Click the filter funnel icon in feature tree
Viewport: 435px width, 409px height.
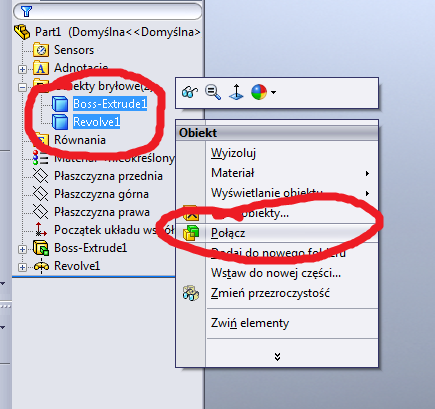(x=26, y=11)
